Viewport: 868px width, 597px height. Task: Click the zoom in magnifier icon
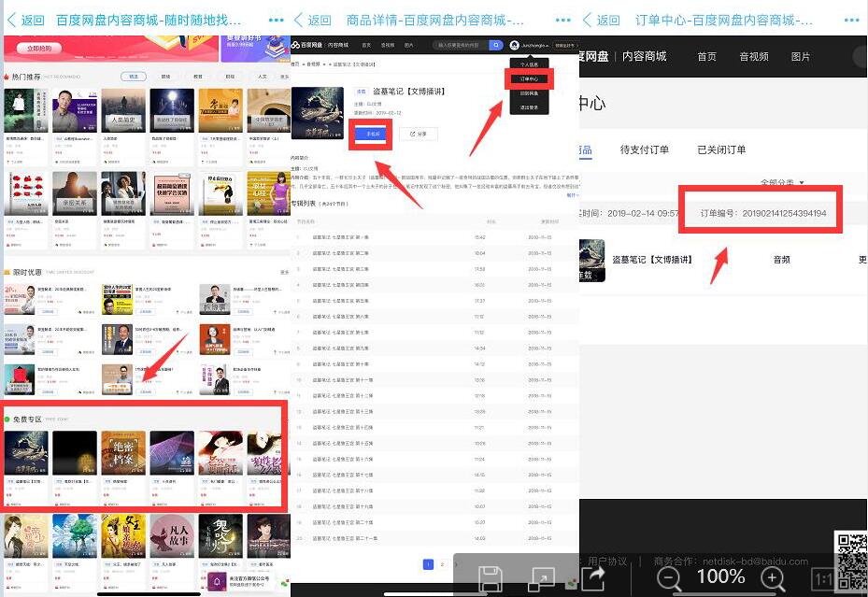(773, 578)
